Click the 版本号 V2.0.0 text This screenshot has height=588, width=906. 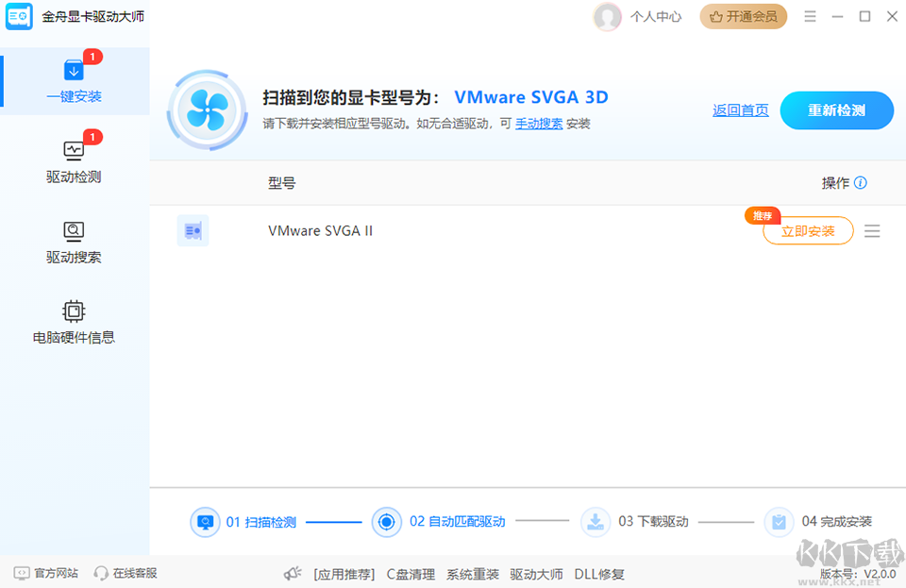858,574
